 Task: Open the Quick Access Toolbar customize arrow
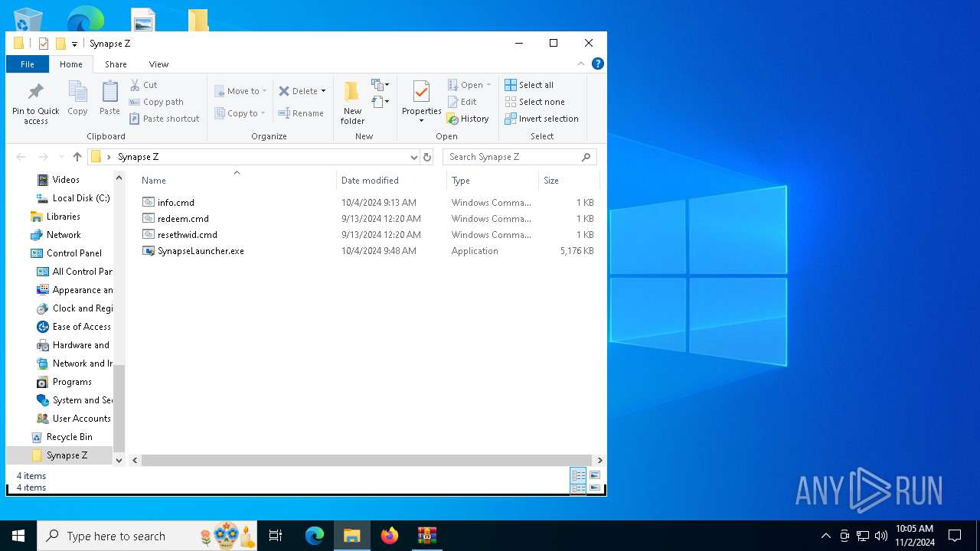(74, 44)
